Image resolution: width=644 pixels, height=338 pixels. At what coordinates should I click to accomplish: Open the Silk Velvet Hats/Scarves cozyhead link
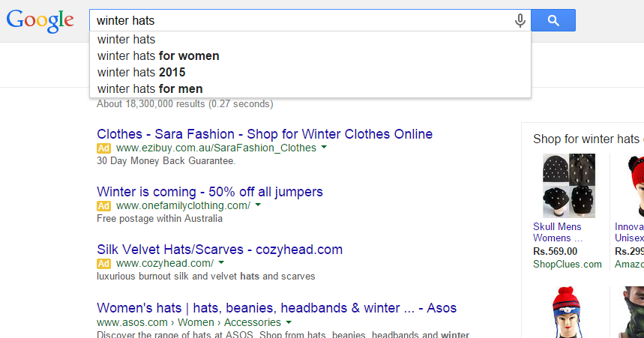tap(220, 250)
